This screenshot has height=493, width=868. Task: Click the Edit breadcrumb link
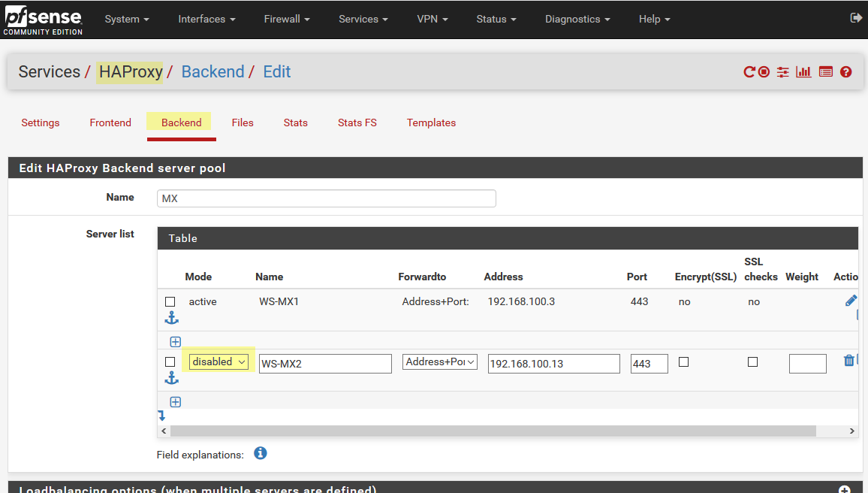coord(277,72)
